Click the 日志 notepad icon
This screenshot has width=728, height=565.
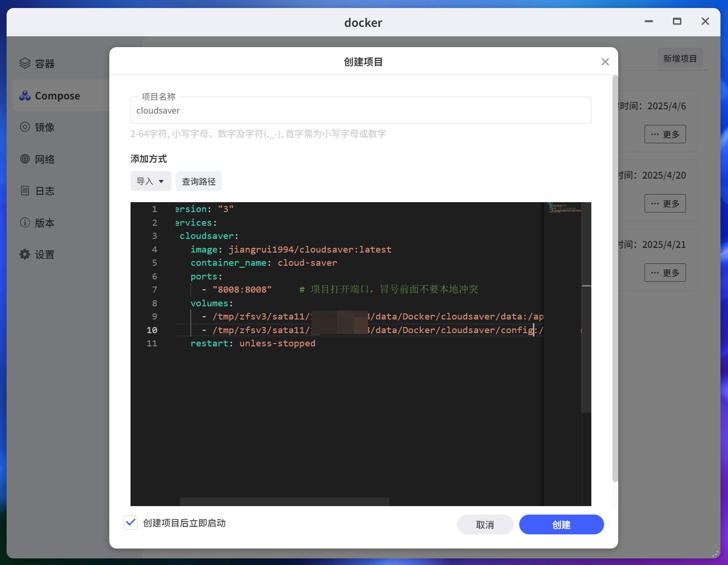click(25, 190)
